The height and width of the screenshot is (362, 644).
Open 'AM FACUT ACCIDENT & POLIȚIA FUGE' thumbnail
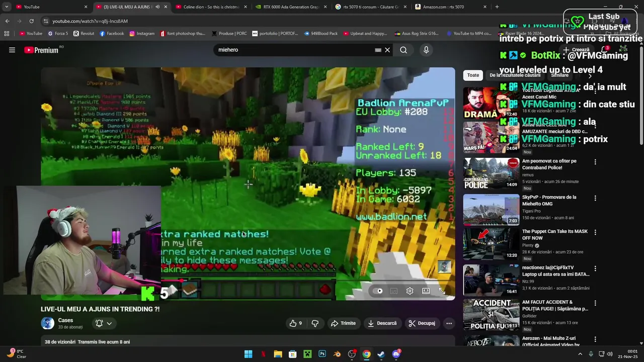pos(491,315)
